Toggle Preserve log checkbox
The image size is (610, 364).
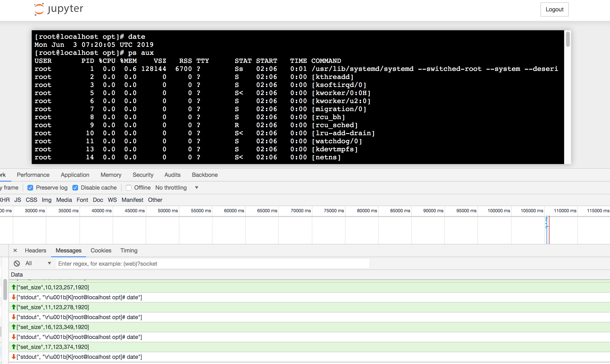tap(30, 188)
